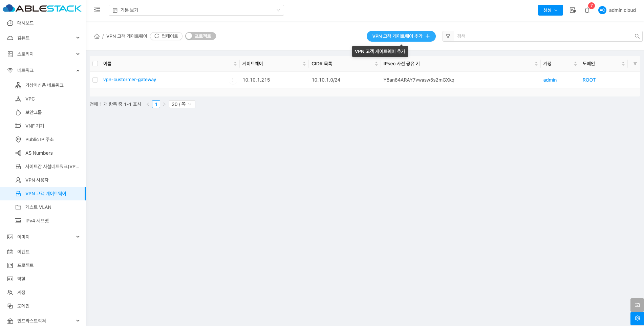Click the search filter funnel icon
This screenshot has width=644, height=326.
(448, 36)
